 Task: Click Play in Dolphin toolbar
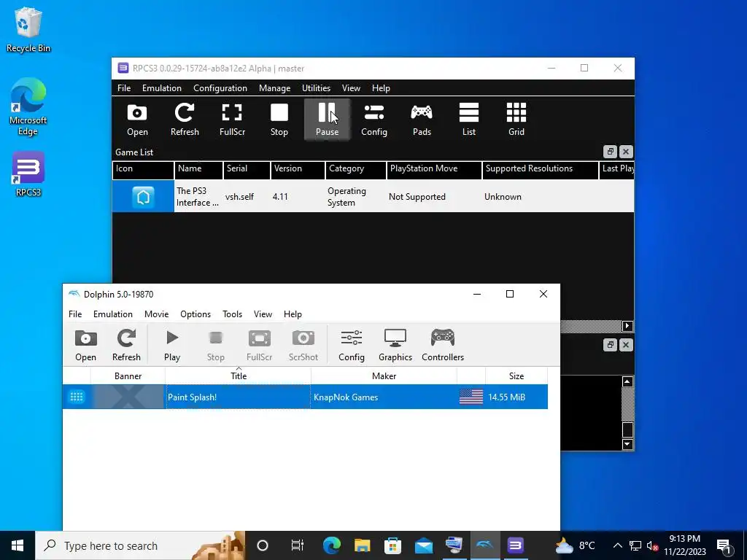172,345
